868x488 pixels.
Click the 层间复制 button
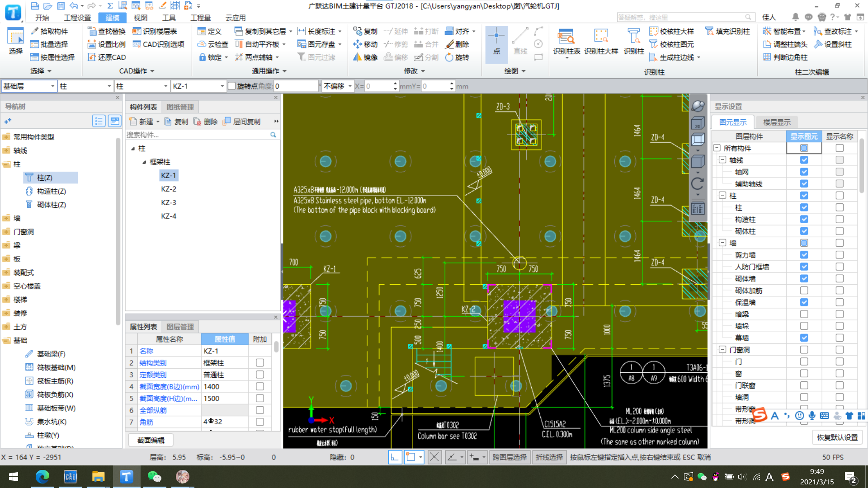242,122
